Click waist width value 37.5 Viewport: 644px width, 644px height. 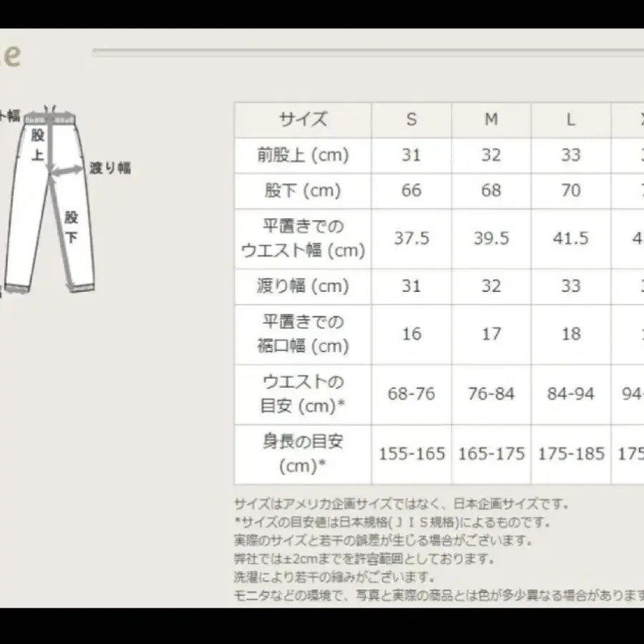click(x=411, y=238)
